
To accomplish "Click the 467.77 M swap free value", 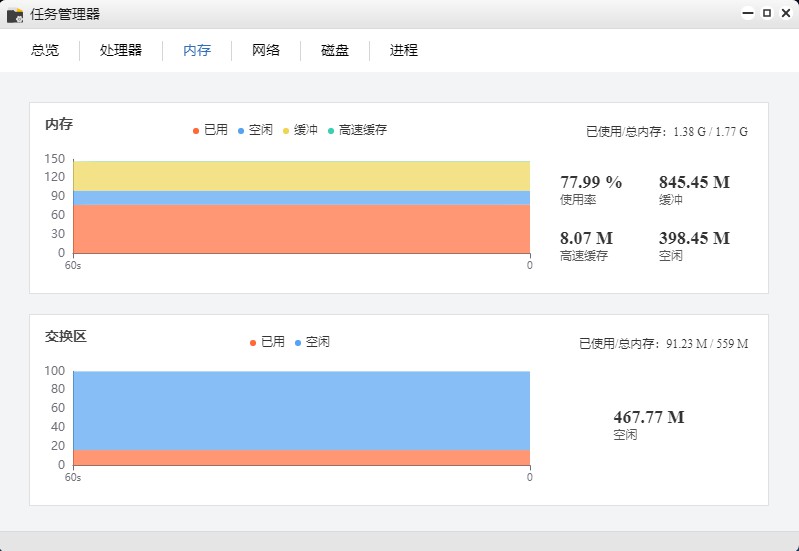I will (x=648, y=417).
